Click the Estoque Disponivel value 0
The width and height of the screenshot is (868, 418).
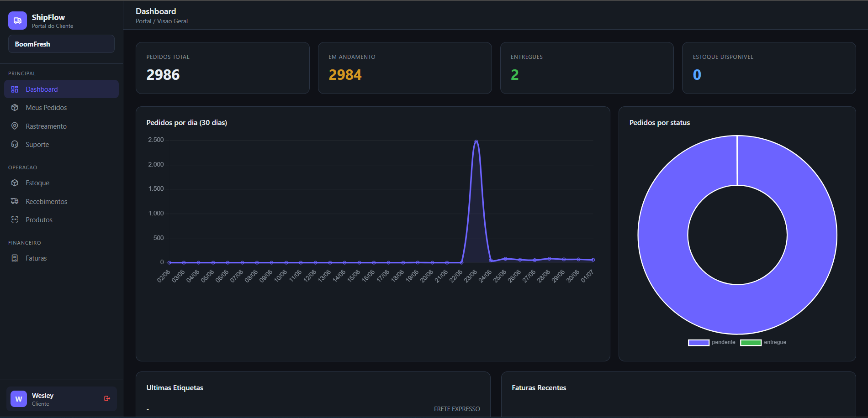coord(697,75)
